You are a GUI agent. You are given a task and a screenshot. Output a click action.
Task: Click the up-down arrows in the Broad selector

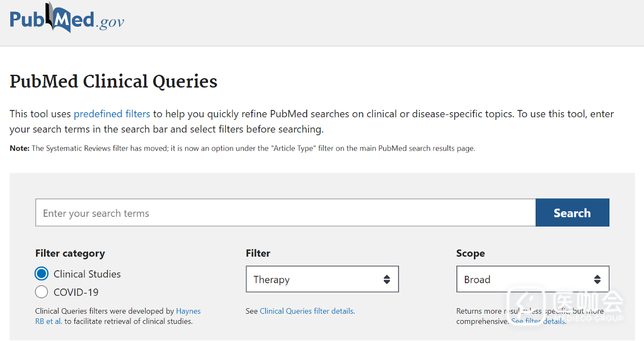point(597,279)
